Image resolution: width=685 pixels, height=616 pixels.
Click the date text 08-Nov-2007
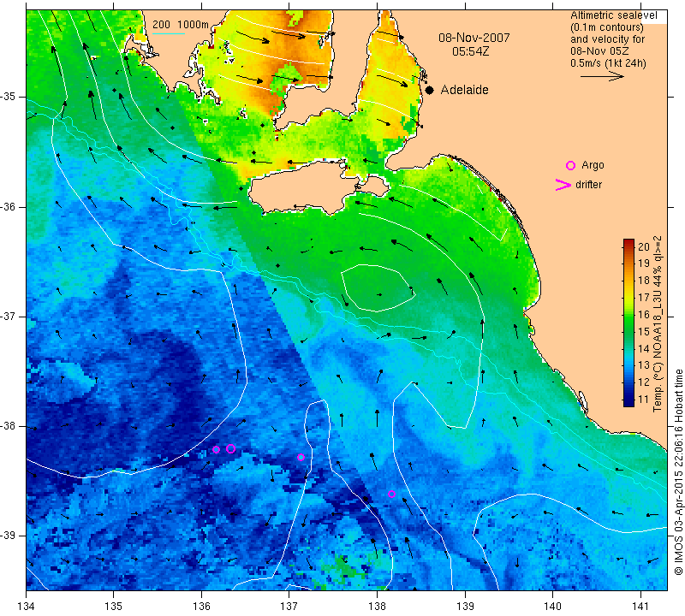point(474,38)
